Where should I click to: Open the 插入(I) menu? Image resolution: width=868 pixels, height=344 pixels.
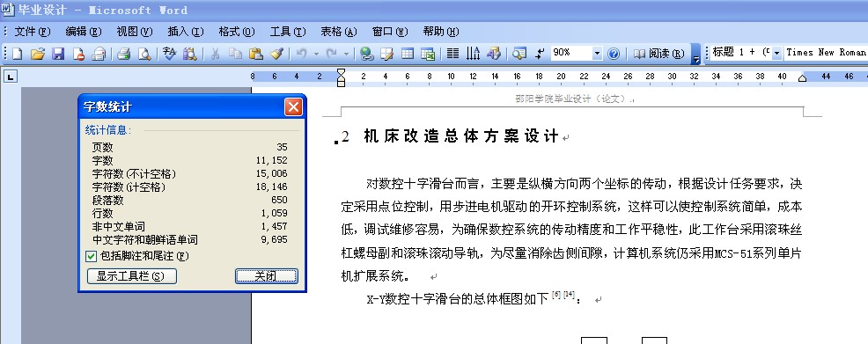coord(186,32)
